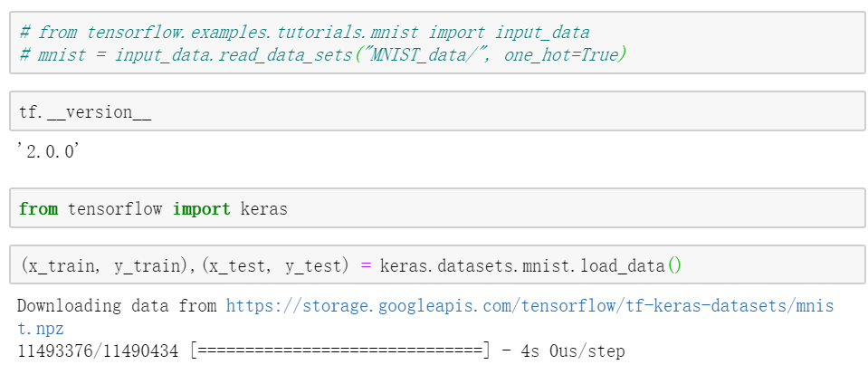
Task: Click the word 'keras' after import
Action: [263, 209]
